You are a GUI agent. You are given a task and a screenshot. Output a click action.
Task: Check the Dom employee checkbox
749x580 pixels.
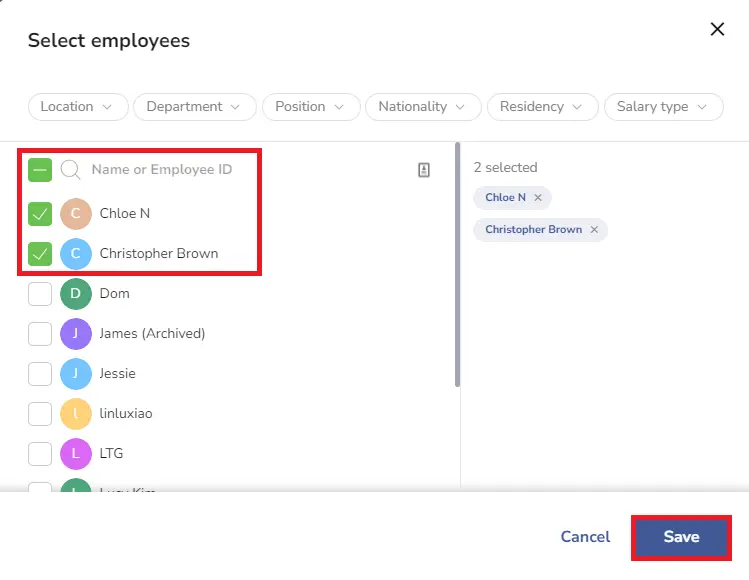click(40, 293)
